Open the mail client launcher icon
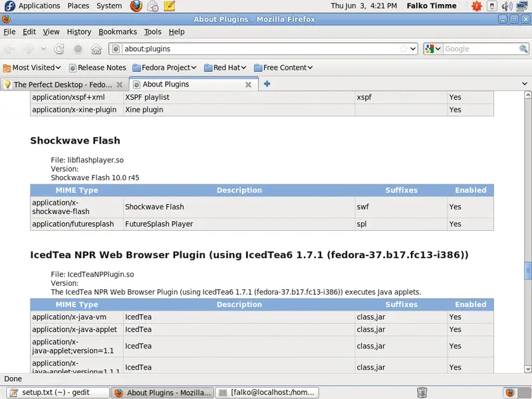This screenshot has height=399, width=532. pyautogui.click(x=153, y=6)
